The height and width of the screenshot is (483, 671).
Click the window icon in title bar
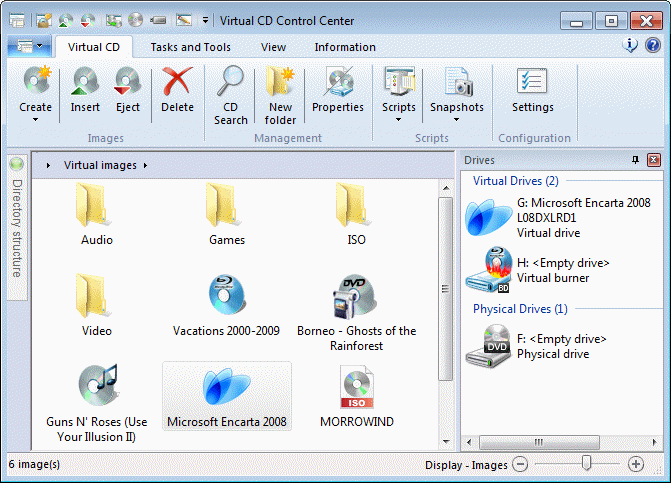pyautogui.click(x=17, y=20)
